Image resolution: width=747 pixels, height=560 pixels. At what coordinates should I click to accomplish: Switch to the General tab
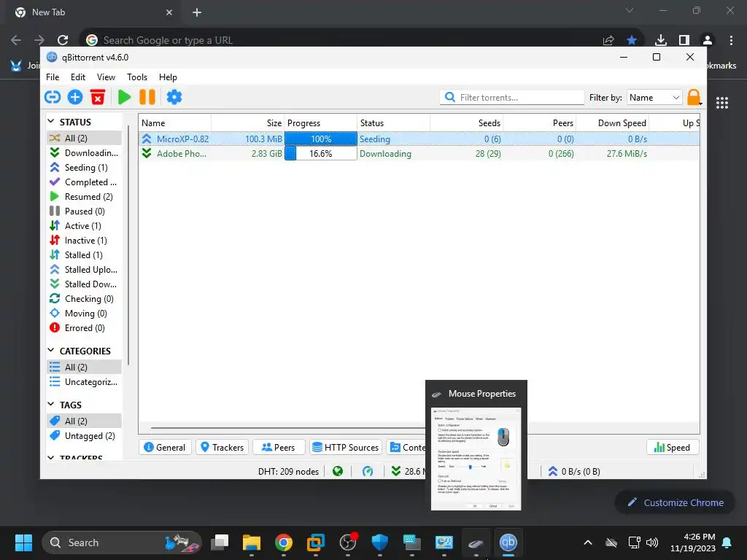165,447
